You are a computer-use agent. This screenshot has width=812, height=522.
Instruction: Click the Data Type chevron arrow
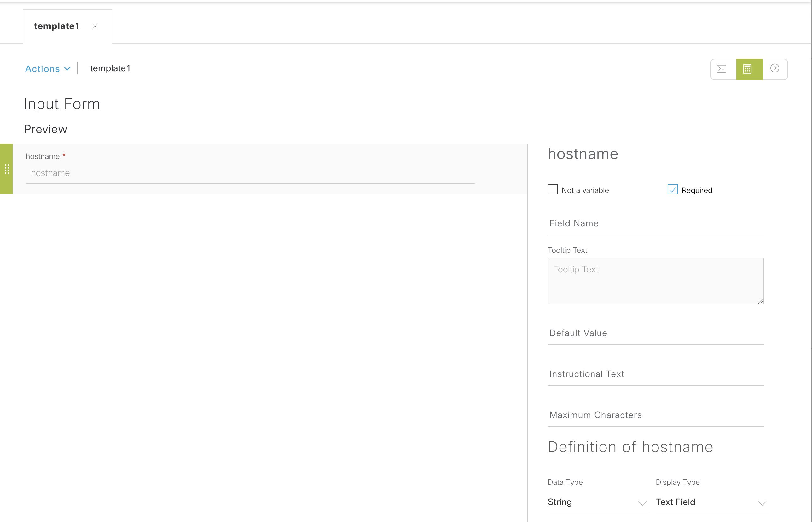point(642,503)
